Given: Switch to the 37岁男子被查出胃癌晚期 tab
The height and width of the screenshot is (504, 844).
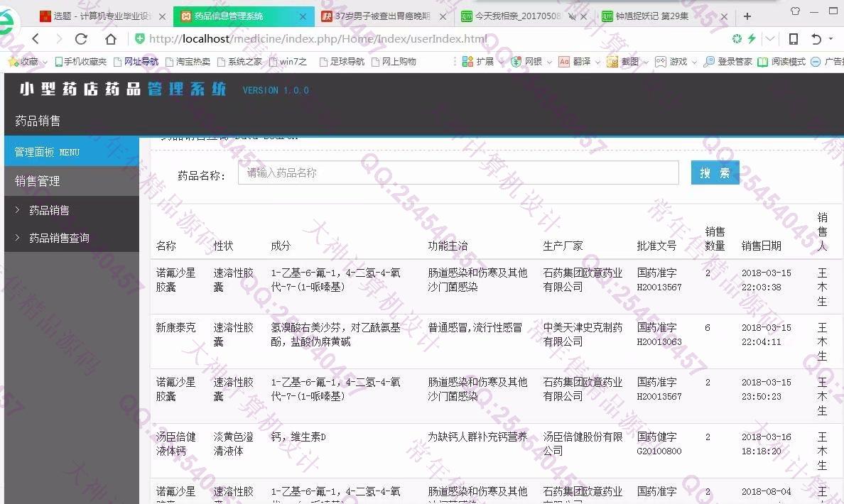Looking at the screenshot, I should [x=384, y=16].
